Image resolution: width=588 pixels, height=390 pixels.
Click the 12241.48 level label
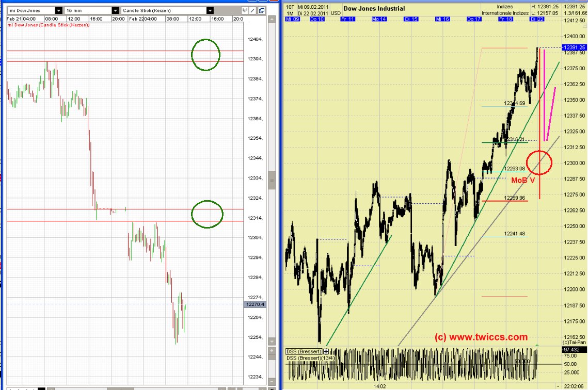(x=515, y=233)
